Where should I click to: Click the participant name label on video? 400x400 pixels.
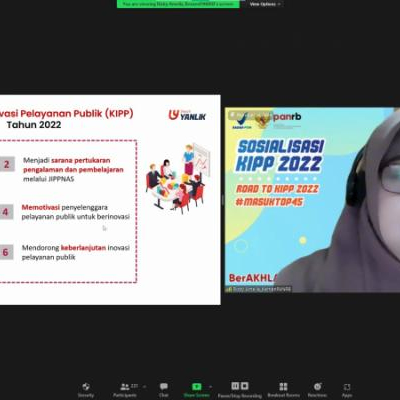pyautogui.click(x=258, y=289)
